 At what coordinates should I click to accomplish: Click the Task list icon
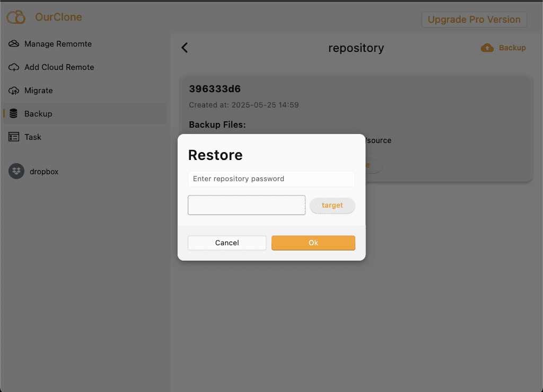point(14,137)
